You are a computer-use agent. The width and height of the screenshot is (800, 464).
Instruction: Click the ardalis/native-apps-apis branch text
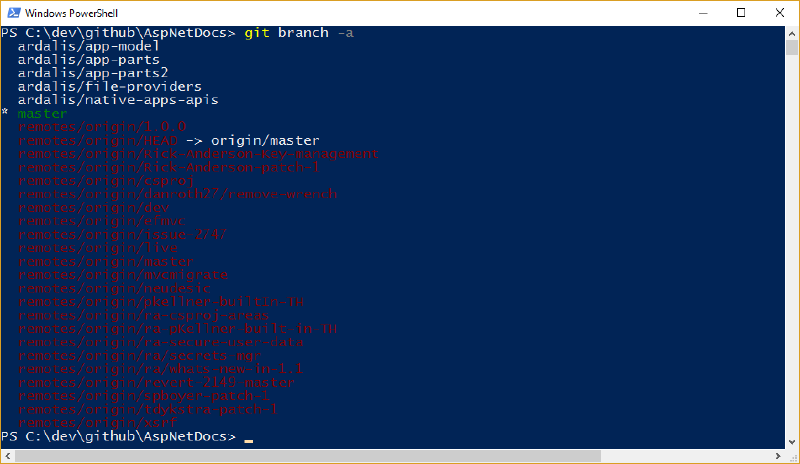[118, 100]
